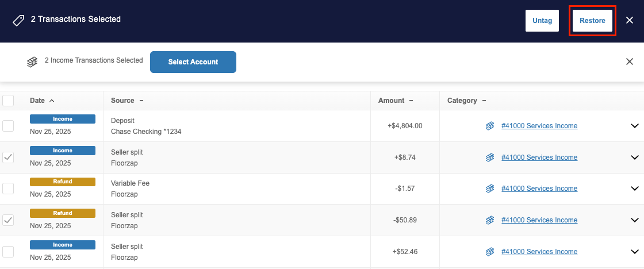Viewport: 644px width, 269px height.
Task: Toggle the select-all checkbox in header
Action: pyautogui.click(x=8, y=101)
